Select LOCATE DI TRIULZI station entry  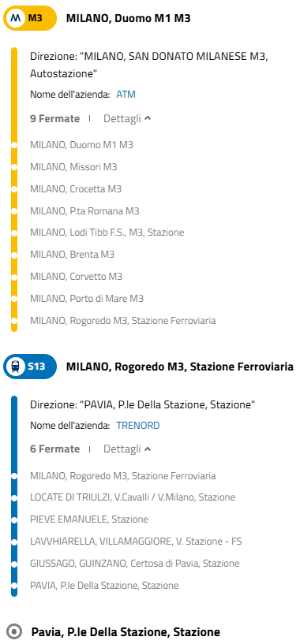(133, 497)
